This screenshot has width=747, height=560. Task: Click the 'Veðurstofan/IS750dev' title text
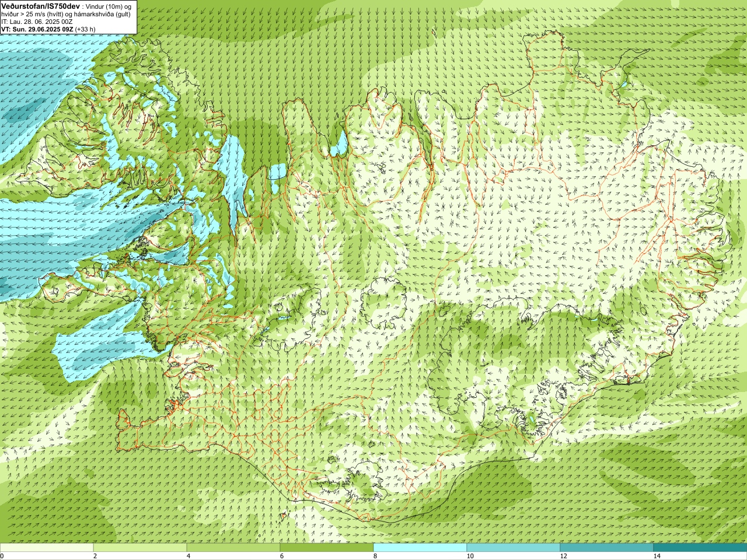[41, 6]
